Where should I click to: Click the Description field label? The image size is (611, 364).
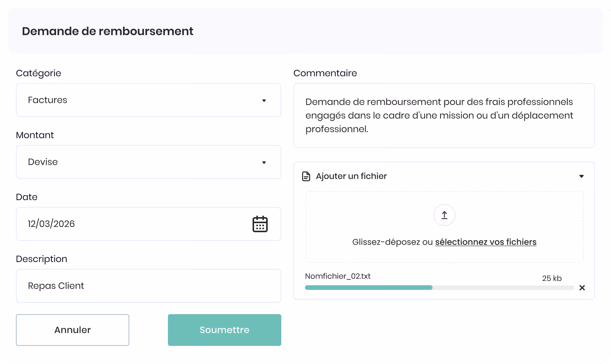click(x=42, y=259)
